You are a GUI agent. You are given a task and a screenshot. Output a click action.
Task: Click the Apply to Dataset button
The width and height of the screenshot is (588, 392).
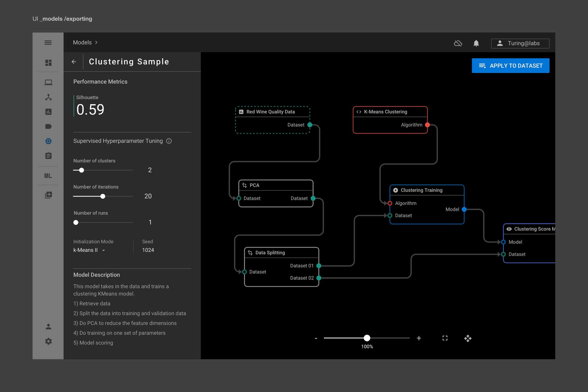(510, 66)
